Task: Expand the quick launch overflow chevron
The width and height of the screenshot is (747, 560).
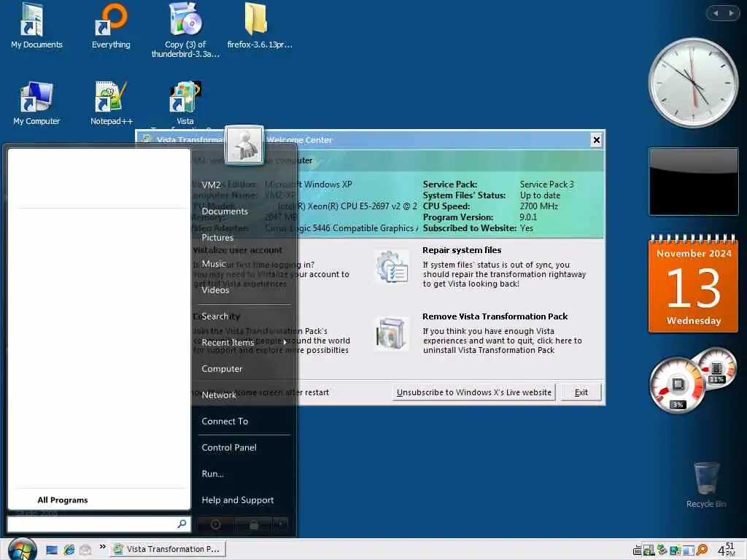Action: tap(102, 547)
